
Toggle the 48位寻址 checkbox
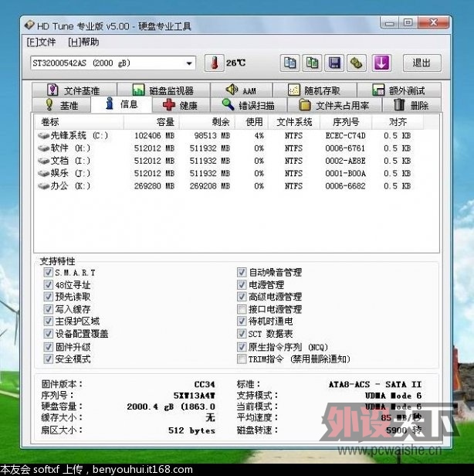click(48, 284)
